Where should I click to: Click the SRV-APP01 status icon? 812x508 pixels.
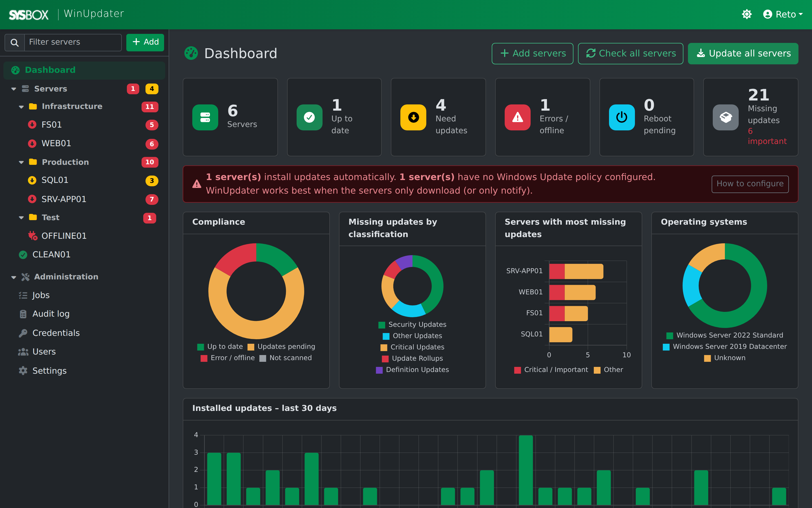click(32, 199)
